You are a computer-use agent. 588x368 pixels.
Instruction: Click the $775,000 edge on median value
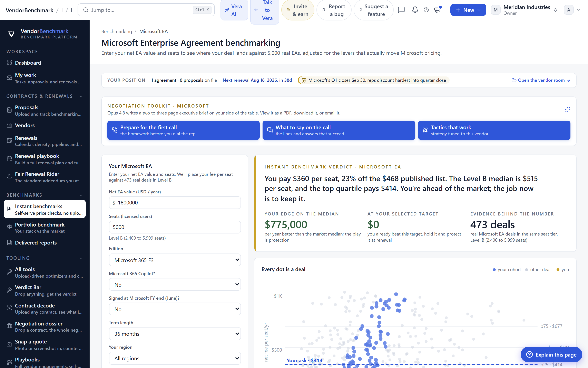pyautogui.click(x=286, y=224)
